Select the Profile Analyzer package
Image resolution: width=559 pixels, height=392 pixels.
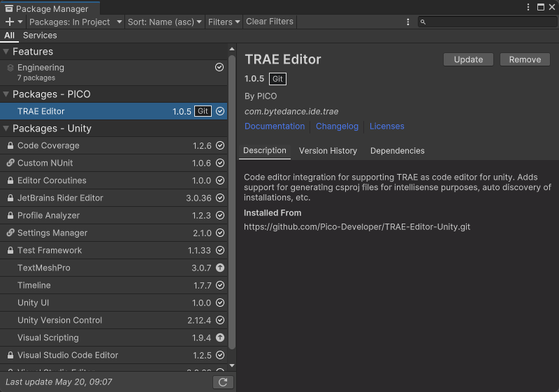113,215
